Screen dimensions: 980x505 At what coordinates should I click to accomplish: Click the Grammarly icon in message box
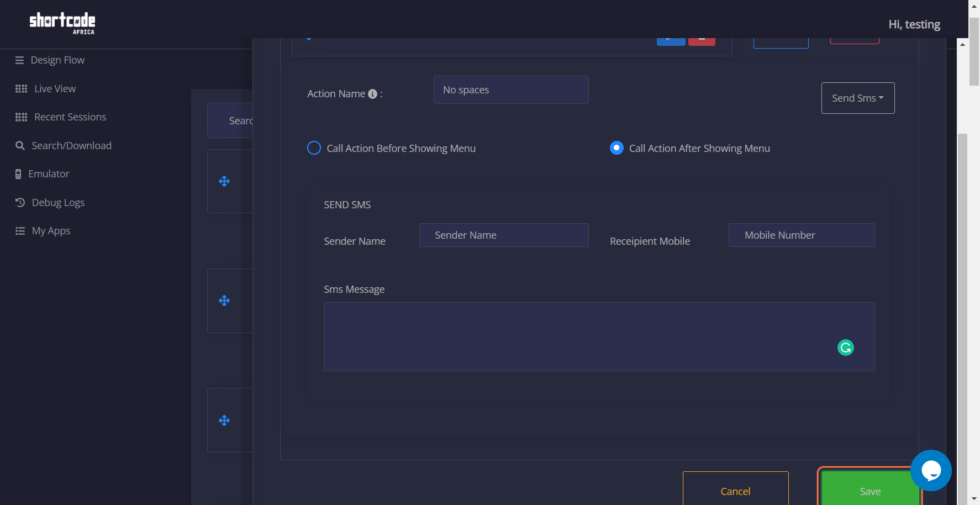[846, 348]
